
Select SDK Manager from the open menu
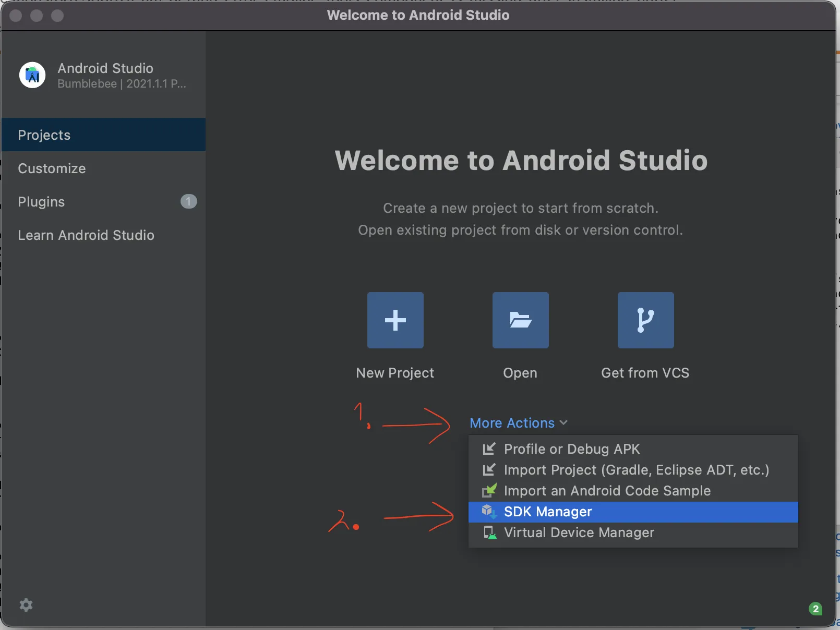click(547, 512)
